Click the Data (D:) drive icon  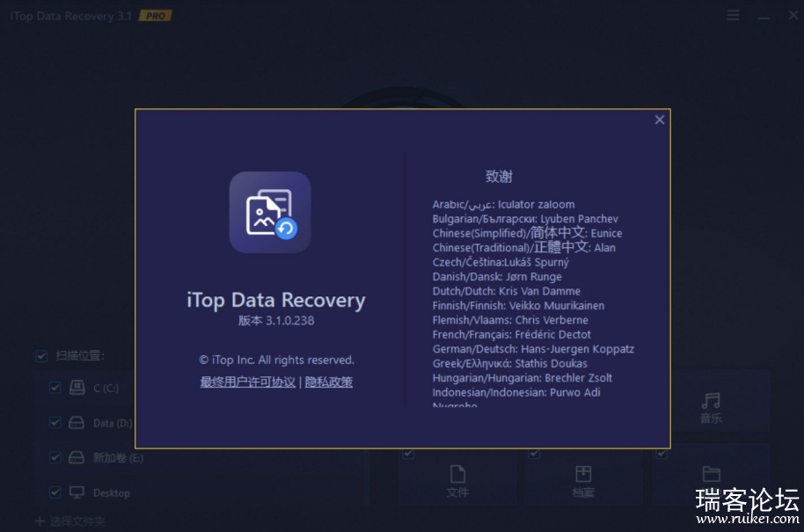[77, 423]
